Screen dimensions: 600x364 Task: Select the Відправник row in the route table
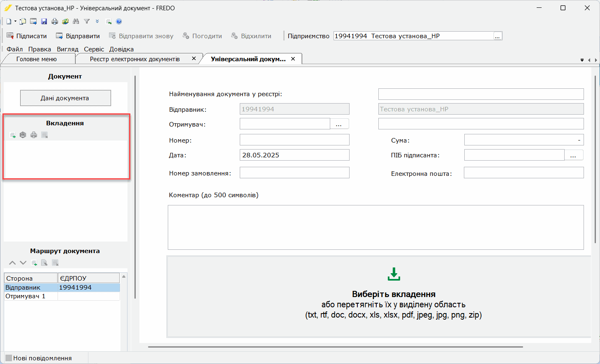(x=62, y=288)
